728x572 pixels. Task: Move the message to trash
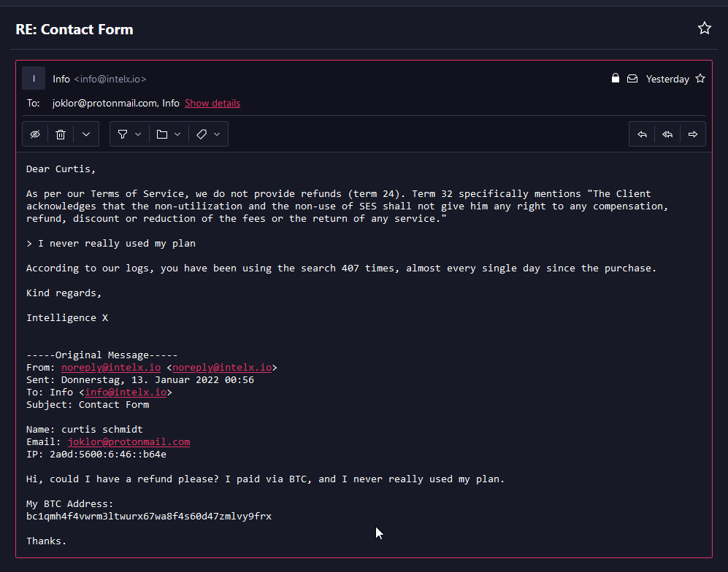pyautogui.click(x=61, y=134)
